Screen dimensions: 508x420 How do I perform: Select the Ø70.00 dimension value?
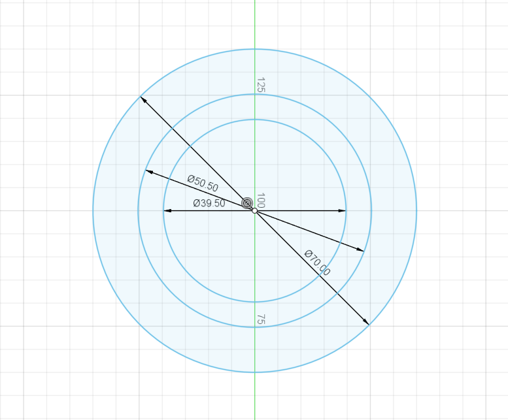(318, 263)
